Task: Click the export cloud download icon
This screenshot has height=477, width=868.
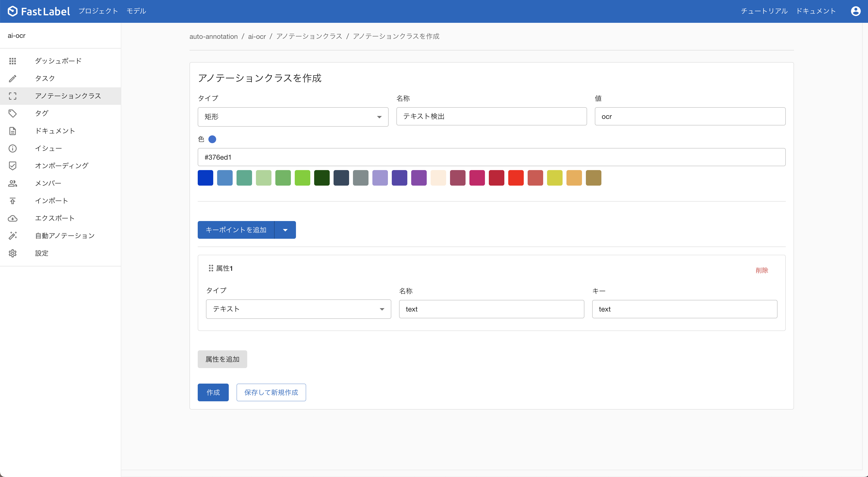Action: tap(12, 218)
